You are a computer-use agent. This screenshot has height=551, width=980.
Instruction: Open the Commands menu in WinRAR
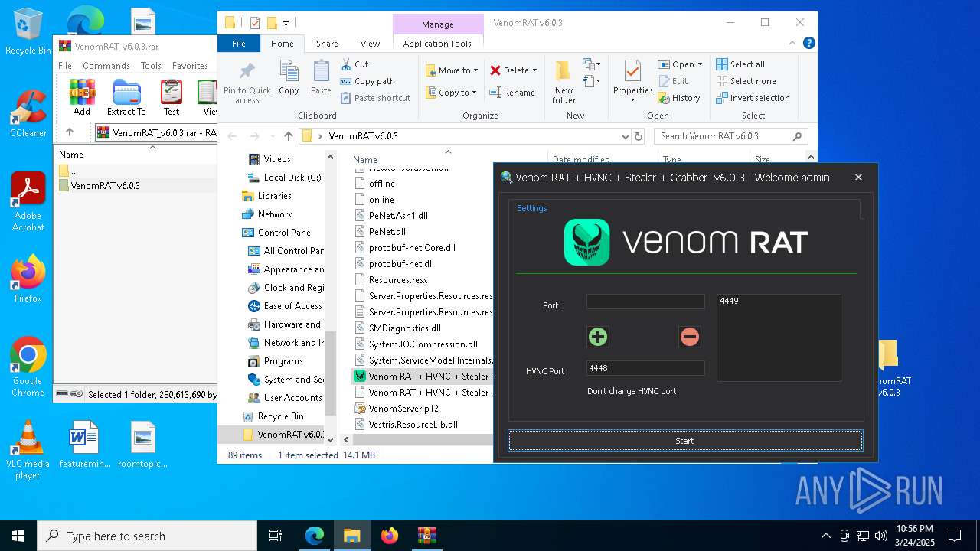(x=106, y=66)
